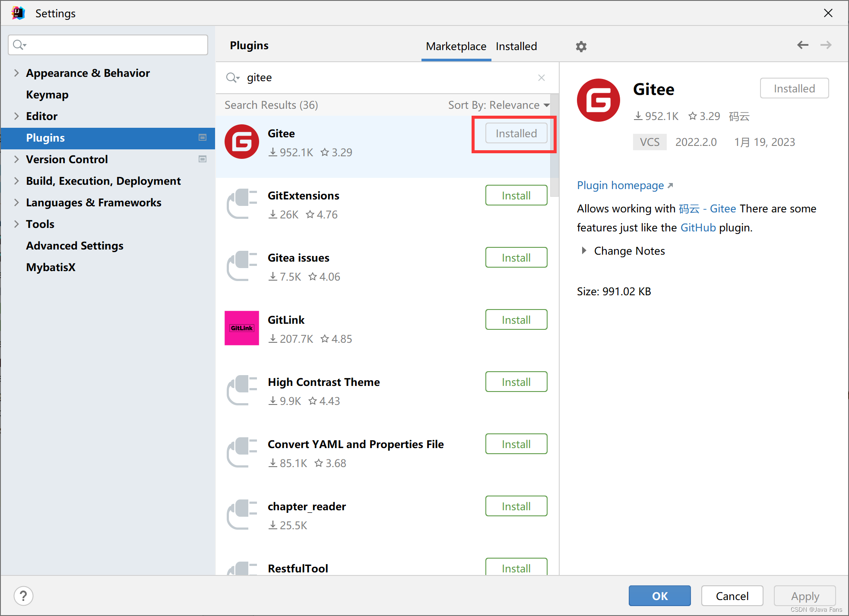This screenshot has width=849, height=616.
Task: Click the Gitea issues plugin icon
Action: [x=242, y=266]
